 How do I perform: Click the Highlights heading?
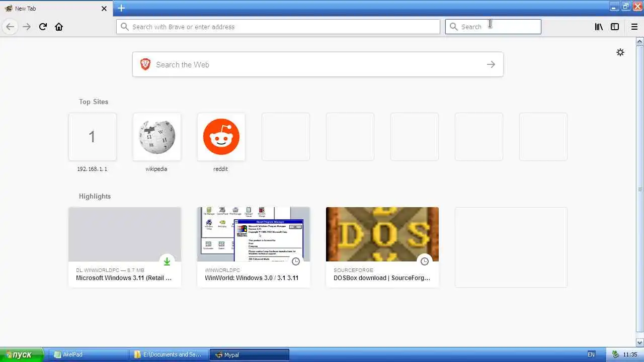[95, 196]
